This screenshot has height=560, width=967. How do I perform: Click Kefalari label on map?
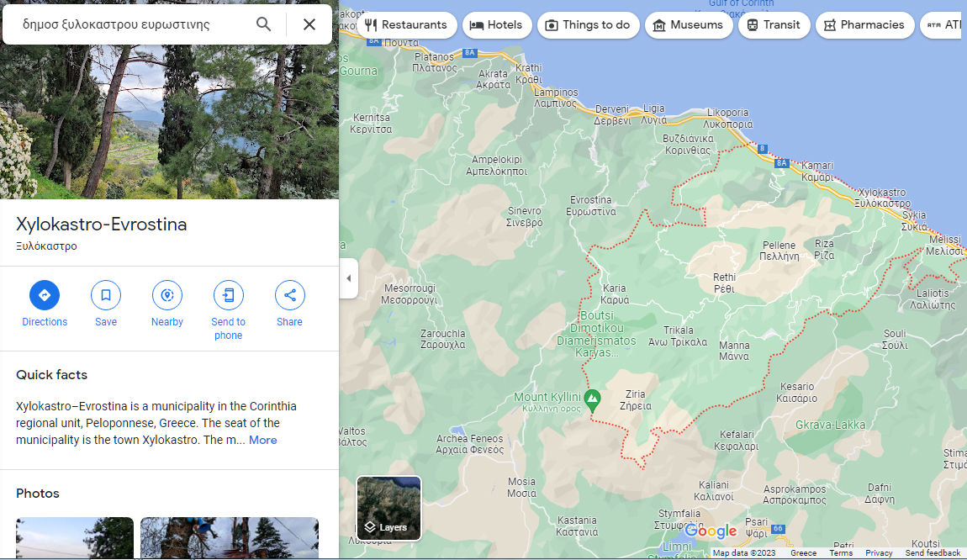tap(737, 440)
